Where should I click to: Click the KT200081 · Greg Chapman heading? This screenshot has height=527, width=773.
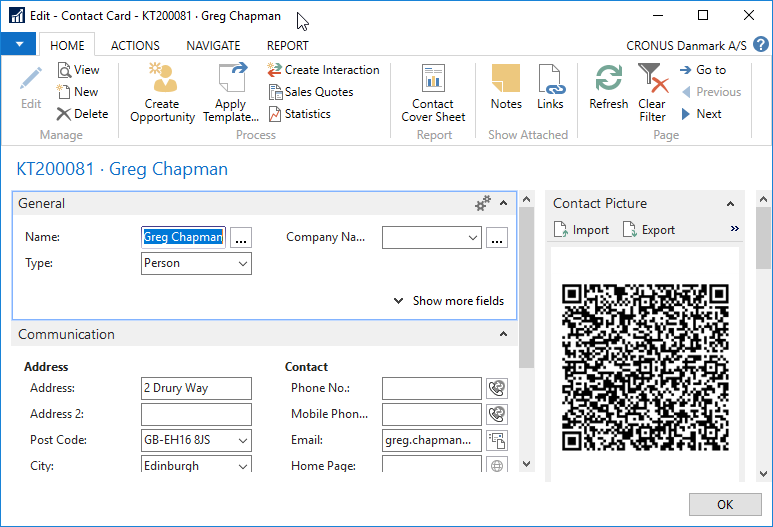[122, 169]
